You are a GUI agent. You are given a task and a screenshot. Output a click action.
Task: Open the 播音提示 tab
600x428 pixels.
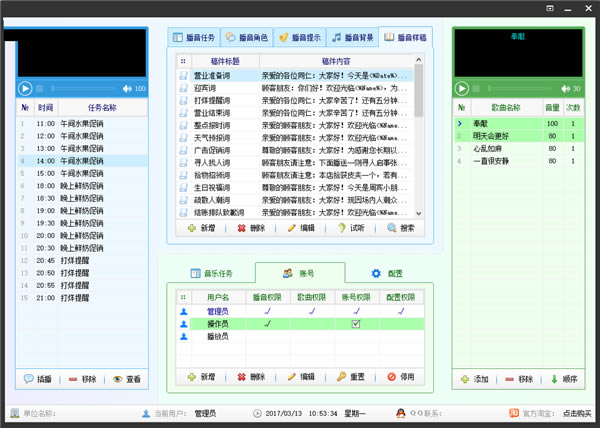point(300,37)
